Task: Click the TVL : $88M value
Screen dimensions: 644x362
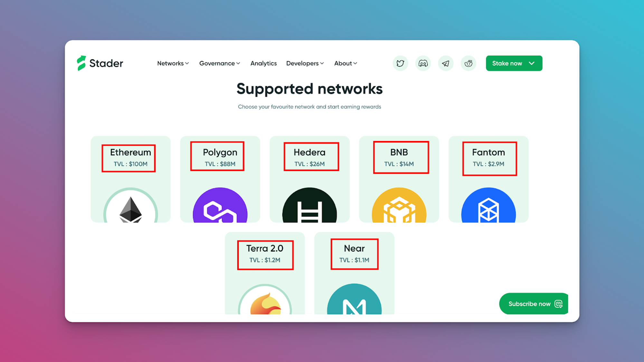Action: (x=220, y=164)
